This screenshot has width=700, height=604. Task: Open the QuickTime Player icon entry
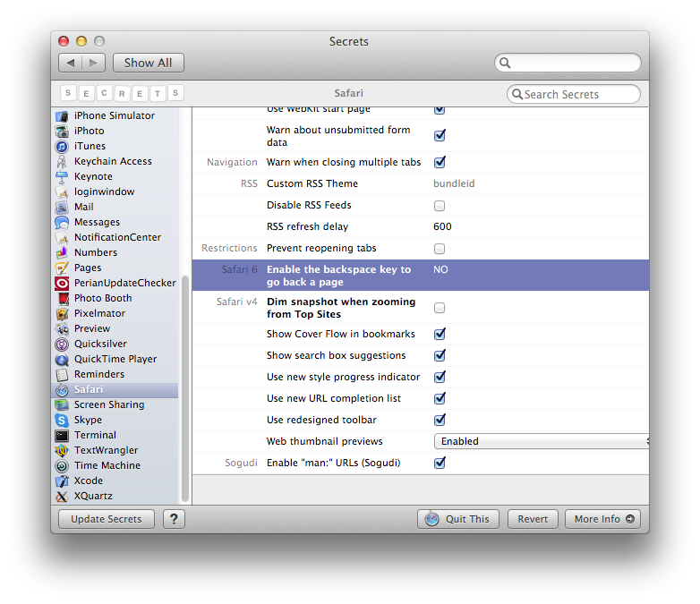tap(62, 359)
